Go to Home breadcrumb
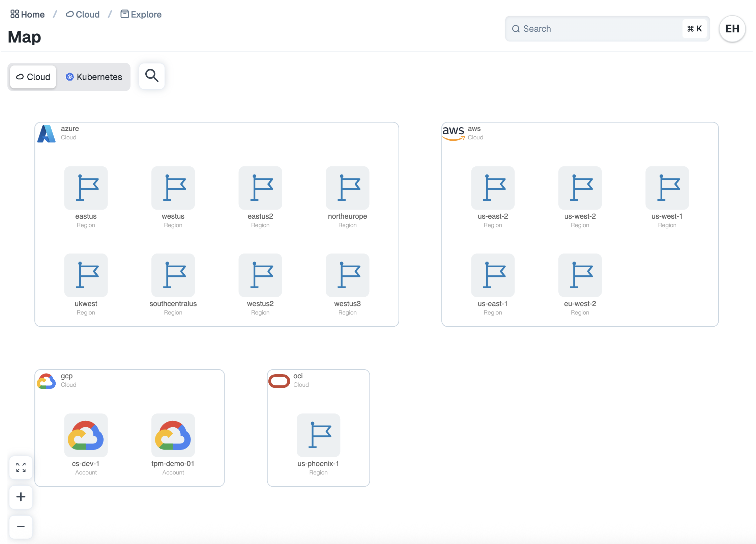Image resolution: width=756 pixels, height=544 pixels. [28, 15]
